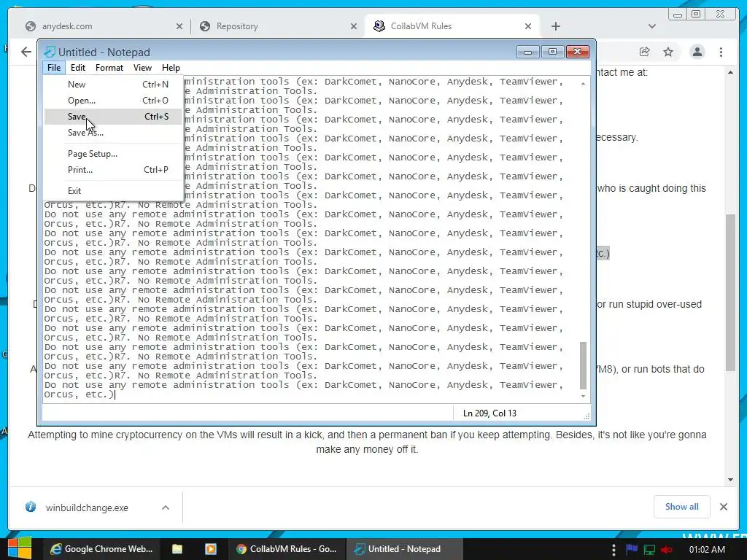Bookmark this page with the star
The width and height of the screenshot is (747, 560).
click(668, 52)
